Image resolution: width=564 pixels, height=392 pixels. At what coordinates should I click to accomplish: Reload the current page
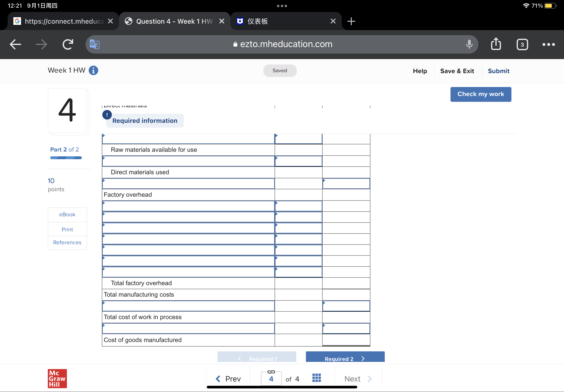pos(68,44)
